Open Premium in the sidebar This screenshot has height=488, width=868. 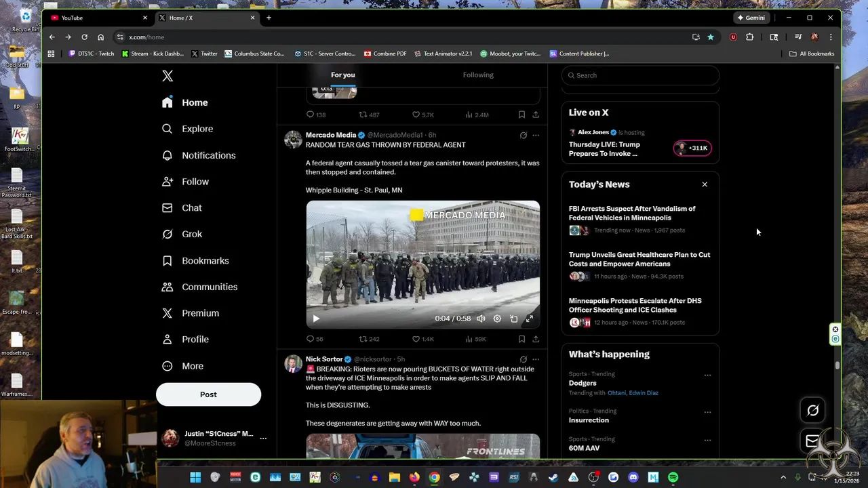coord(191,313)
